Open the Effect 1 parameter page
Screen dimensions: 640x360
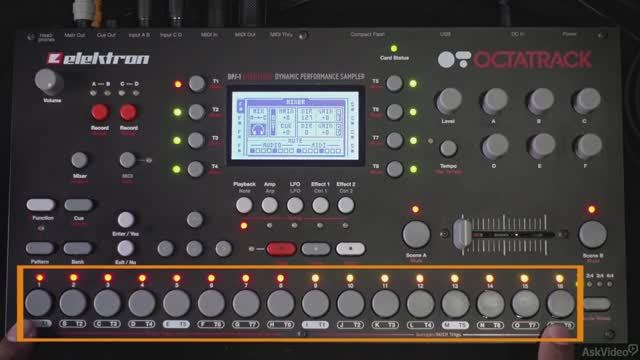tap(320, 205)
